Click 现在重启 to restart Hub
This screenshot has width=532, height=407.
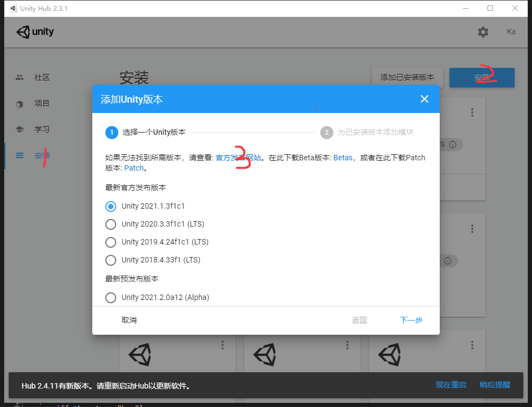pos(451,384)
